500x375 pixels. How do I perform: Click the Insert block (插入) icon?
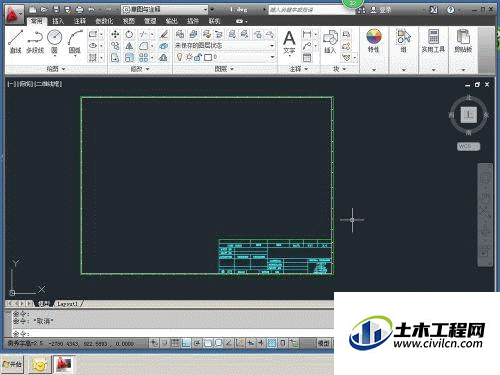pos(330,41)
